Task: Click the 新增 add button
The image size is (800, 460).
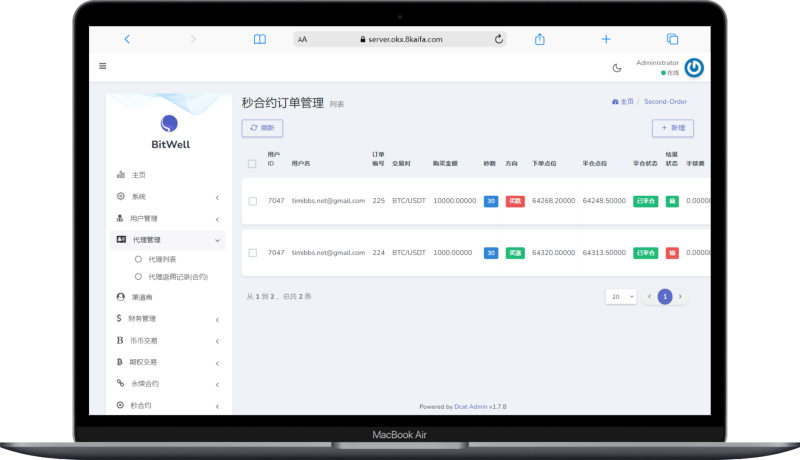Action: pos(672,128)
